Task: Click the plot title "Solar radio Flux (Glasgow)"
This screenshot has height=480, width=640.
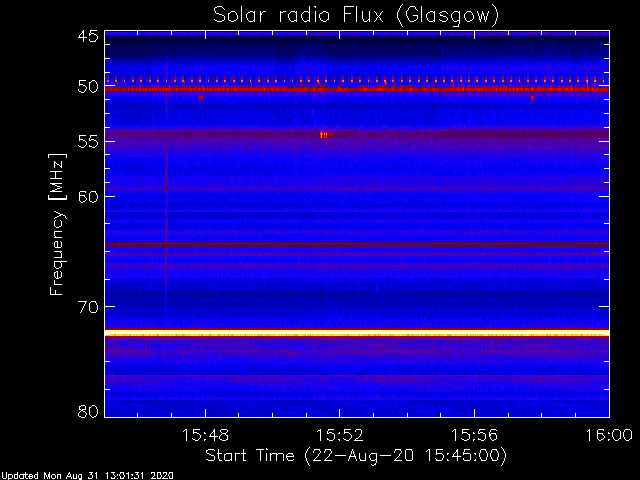Action: click(356, 15)
